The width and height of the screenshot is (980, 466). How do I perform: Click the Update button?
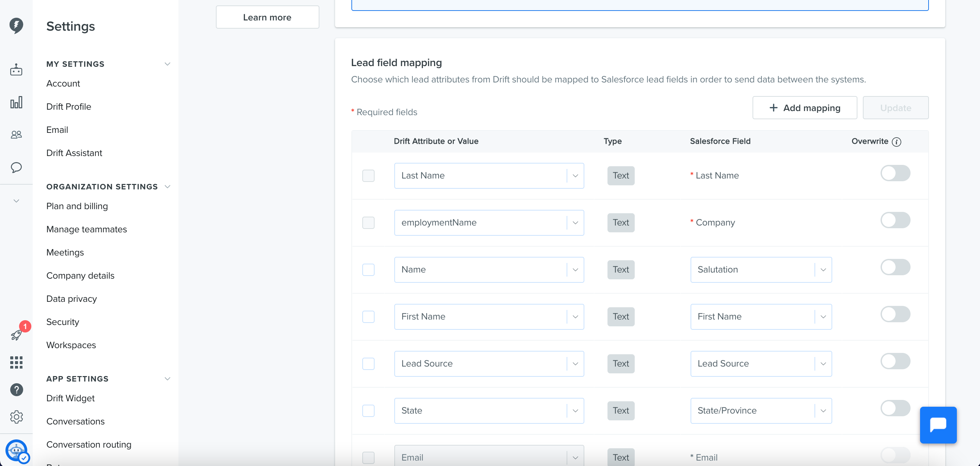(895, 108)
